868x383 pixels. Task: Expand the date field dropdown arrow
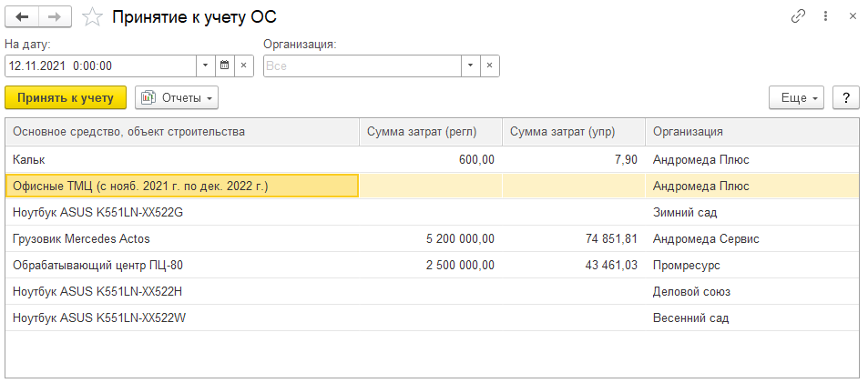(x=206, y=66)
